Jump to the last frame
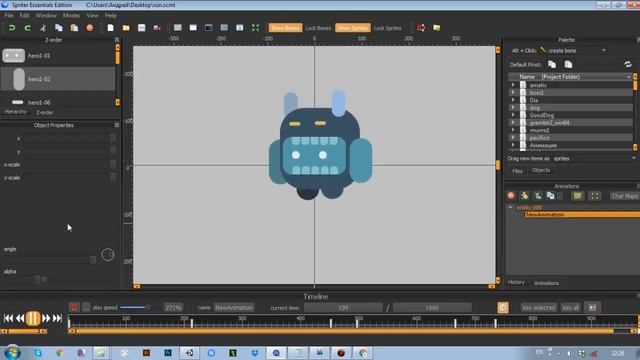 58,318
